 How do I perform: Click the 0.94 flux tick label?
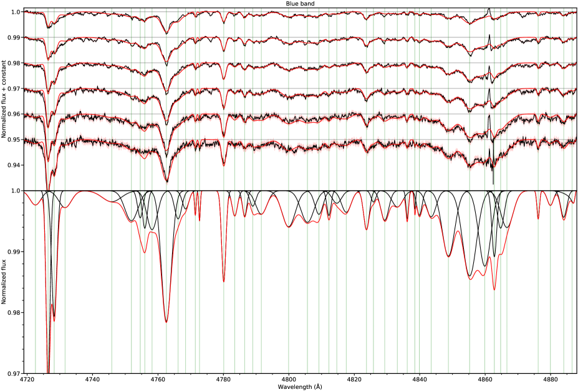(15, 165)
